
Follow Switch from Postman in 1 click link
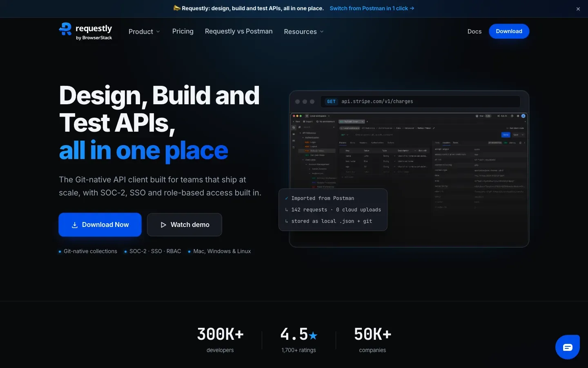tap(372, 8)
